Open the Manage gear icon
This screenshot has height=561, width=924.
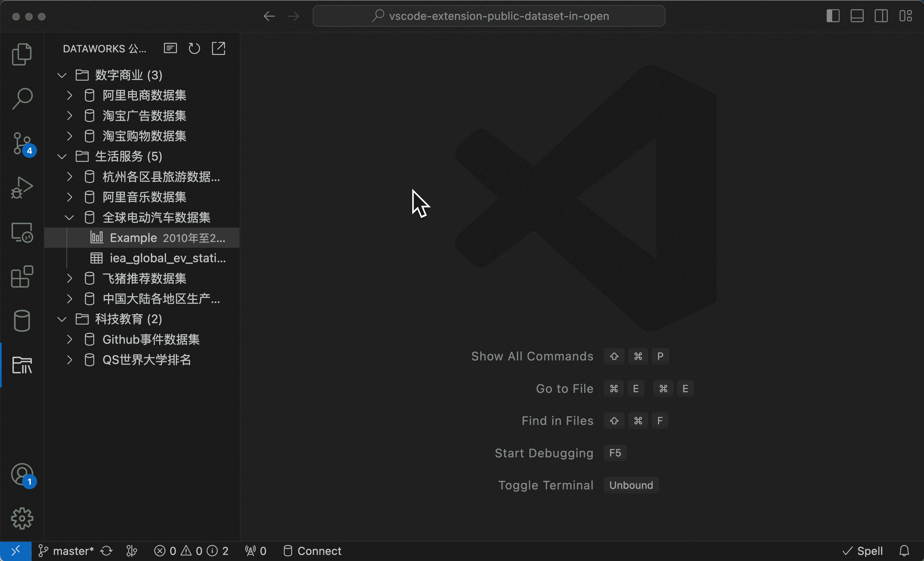point(22,518)
